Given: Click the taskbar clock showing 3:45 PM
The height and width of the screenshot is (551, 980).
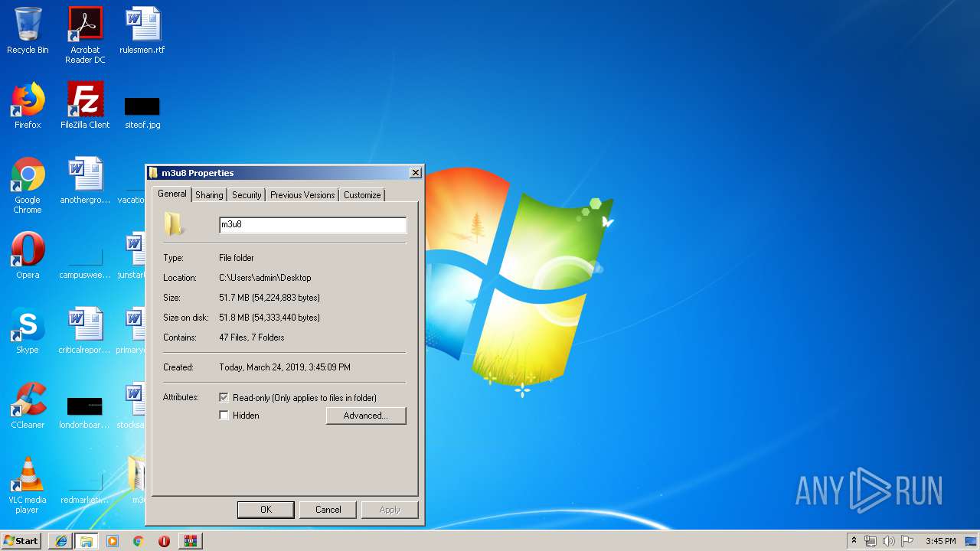Looking at the screenshot, I should coord(940,541).
